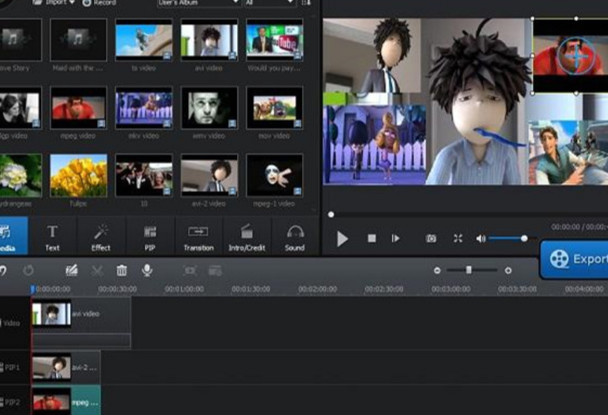Select the purple fence PIP overlay in preview
This screenshot has width=608, height=415.
coord(375,144)
